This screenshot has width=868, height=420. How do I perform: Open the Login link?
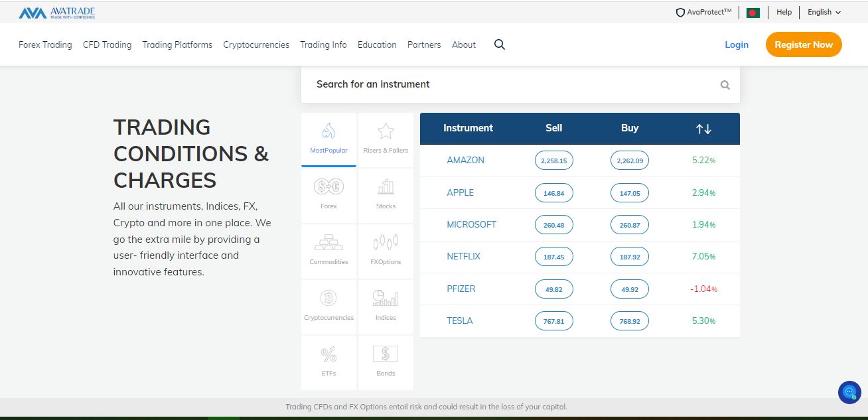point(737,44)
